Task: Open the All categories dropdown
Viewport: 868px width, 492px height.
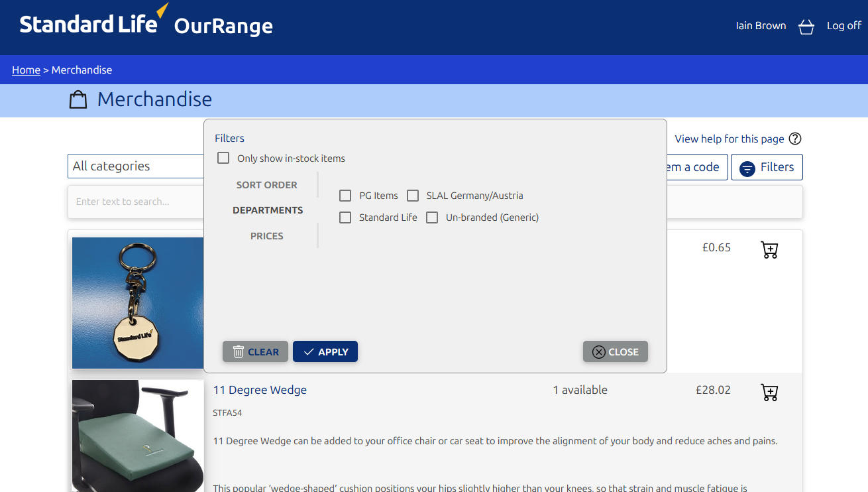Action: tap(135, 166)
